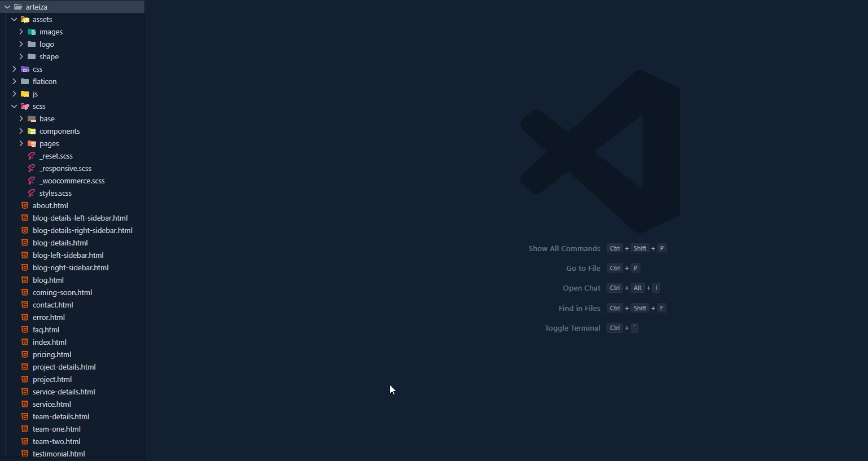
Task: Click the pages folder icon
Action: coord(32,144)
